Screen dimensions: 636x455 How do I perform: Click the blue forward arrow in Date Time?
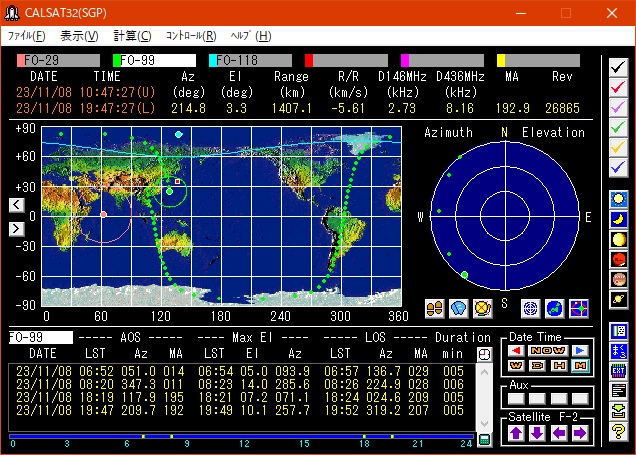pos(579,350)
